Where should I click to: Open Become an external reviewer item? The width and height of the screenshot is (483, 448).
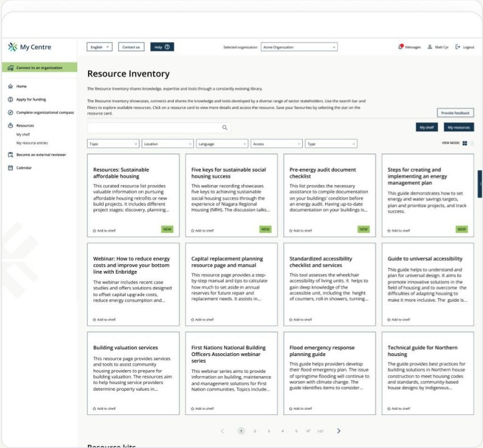coord(41,155)
